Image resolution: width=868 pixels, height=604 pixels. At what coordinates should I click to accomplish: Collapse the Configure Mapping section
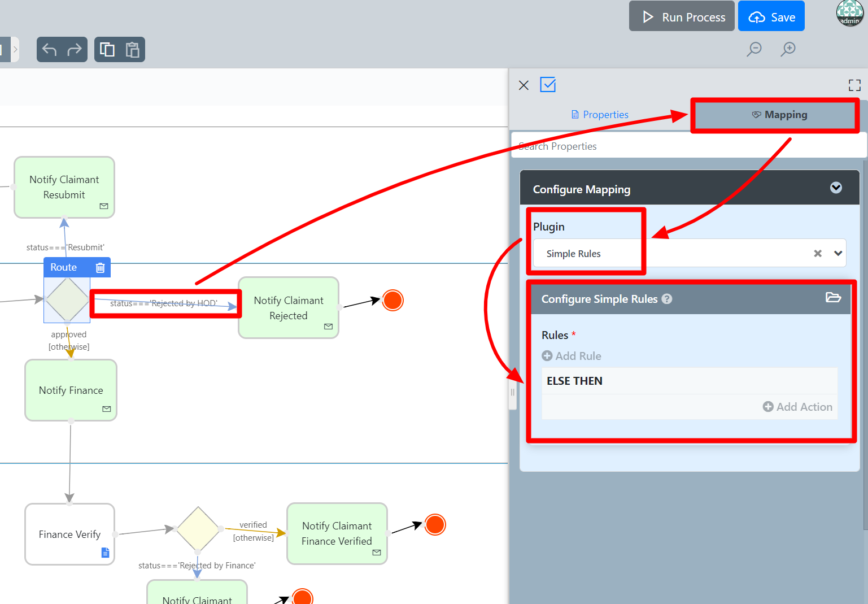tap(836, 188)
